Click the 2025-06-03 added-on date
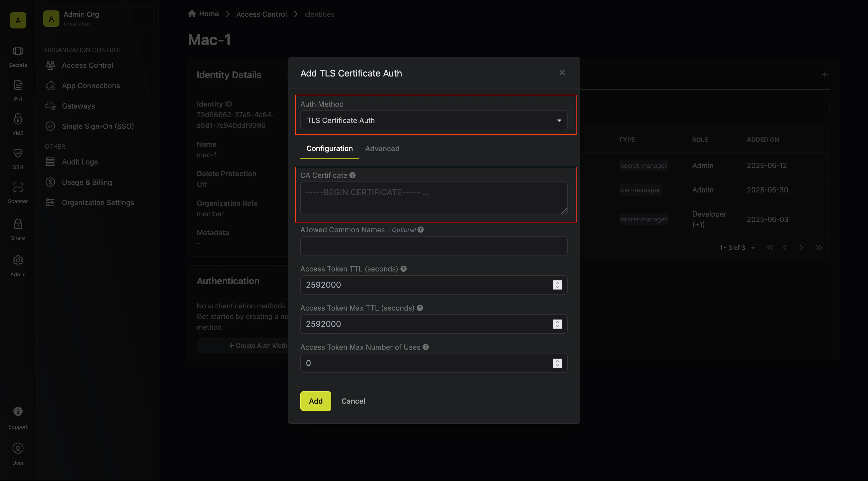868x481 pixels. 767,219
